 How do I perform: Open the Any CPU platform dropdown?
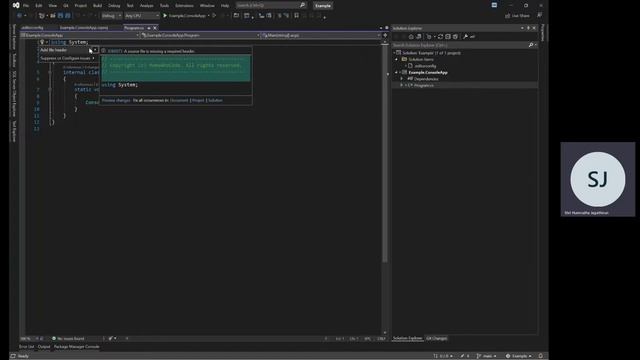click(142, 16)
